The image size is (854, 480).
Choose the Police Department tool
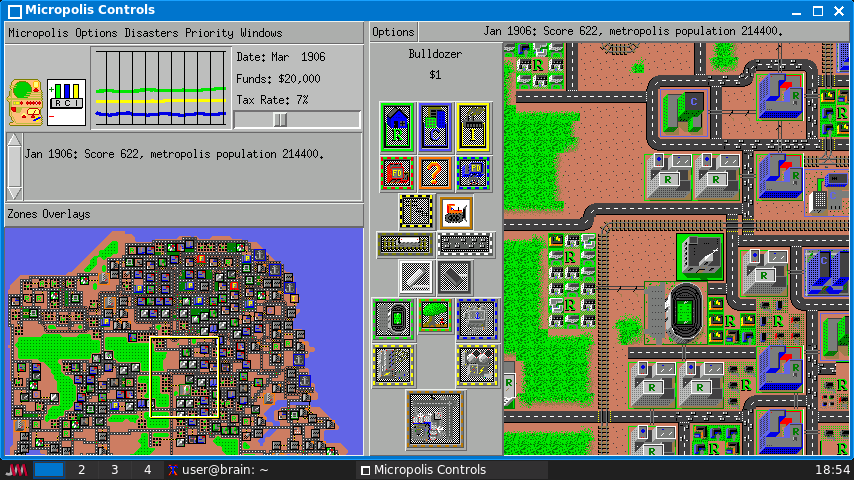pos(473,173)
